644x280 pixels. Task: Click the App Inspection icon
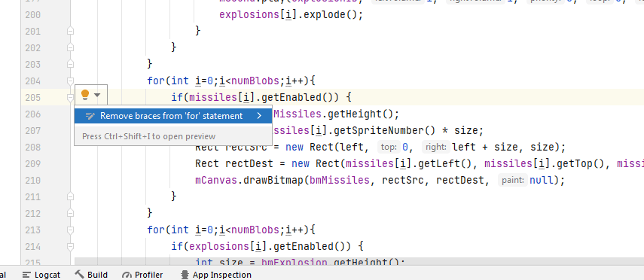pos(185,275)
